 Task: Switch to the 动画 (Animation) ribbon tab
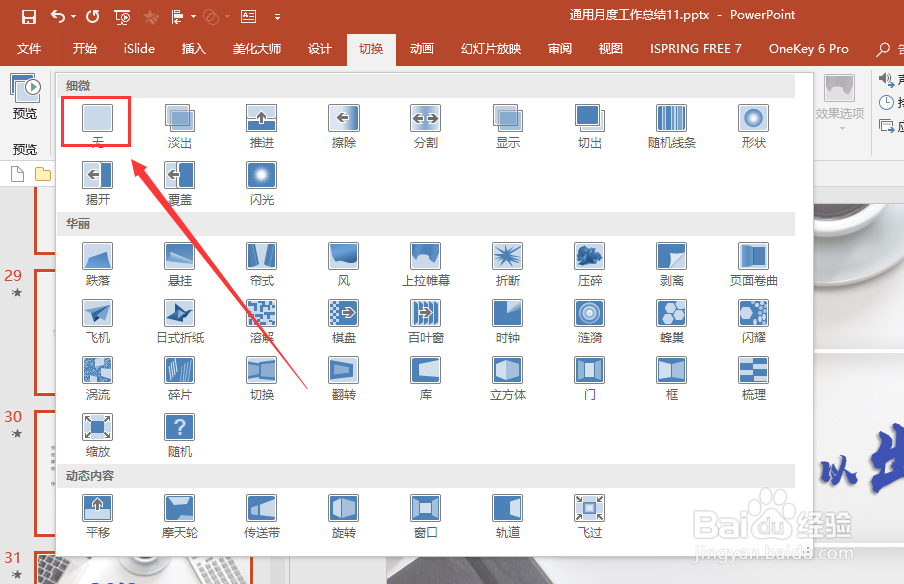[421, 48]
